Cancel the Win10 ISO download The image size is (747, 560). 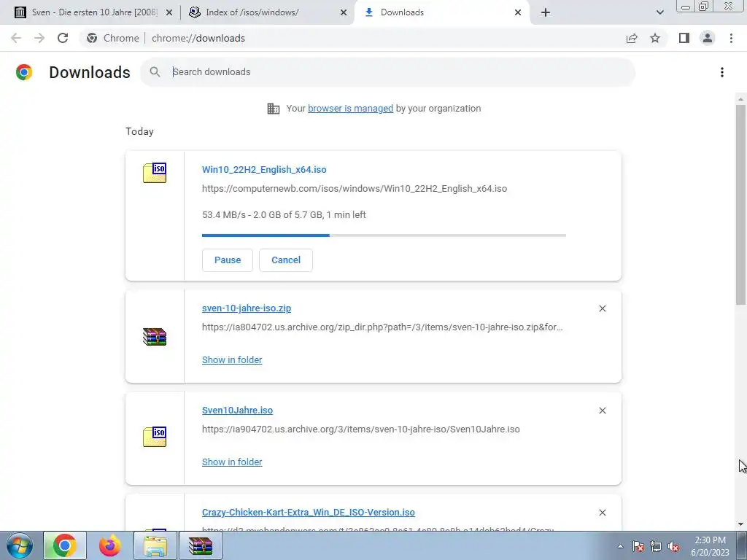tap(286, 260)
